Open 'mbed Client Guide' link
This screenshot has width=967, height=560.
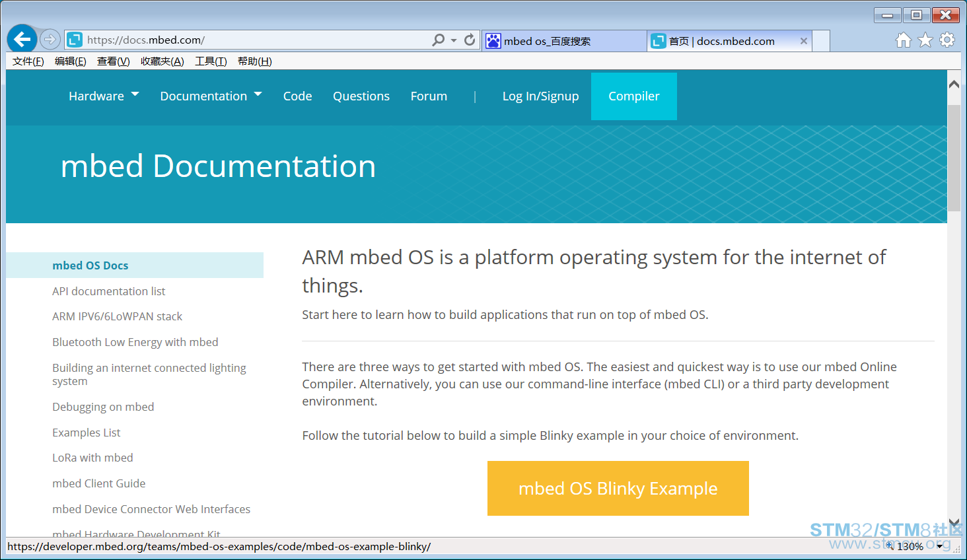99,483
